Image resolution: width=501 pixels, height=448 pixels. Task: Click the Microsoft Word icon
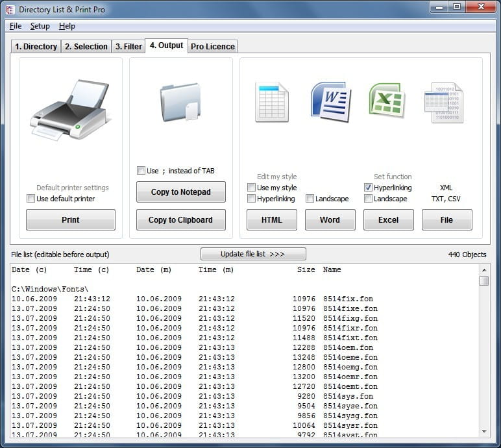[x=330, y=102]
